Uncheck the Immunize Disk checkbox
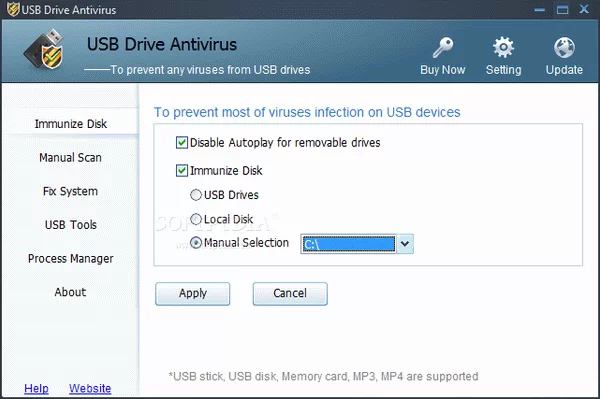 [x=182, y=171]
